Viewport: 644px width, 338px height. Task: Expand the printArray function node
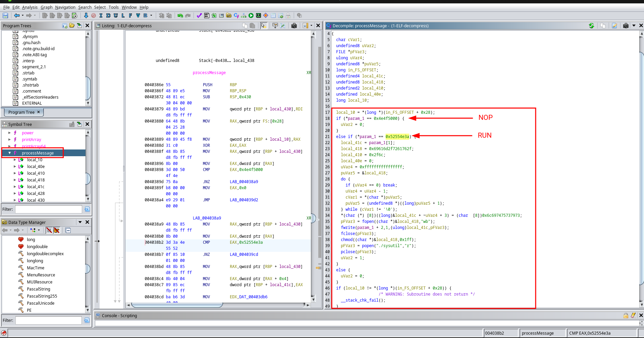coord(9,139)
